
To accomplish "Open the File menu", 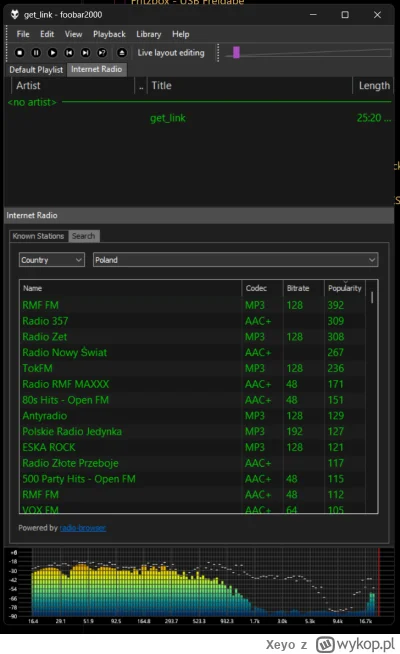I will click(23, 34).
